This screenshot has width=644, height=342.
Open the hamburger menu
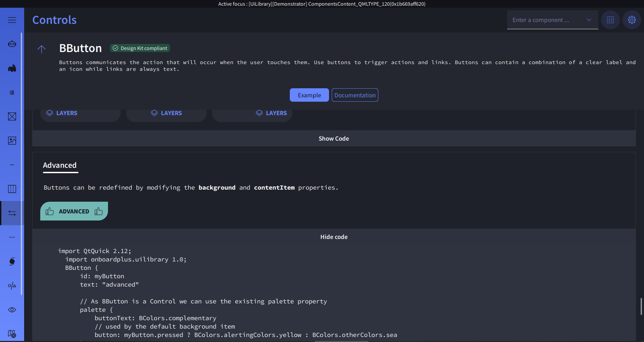click(x=12, y=20)
